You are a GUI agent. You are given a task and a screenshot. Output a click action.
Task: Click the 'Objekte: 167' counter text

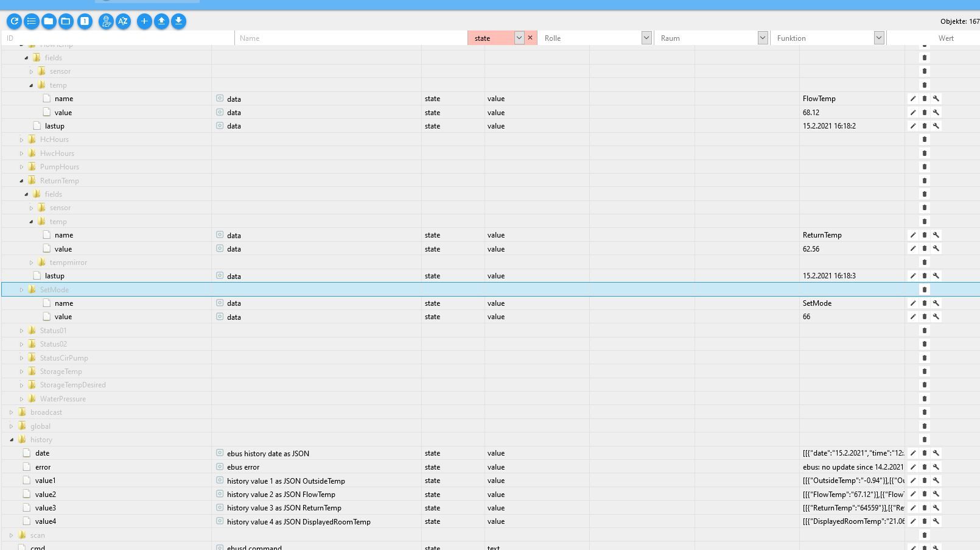click(x=960, y=21)
